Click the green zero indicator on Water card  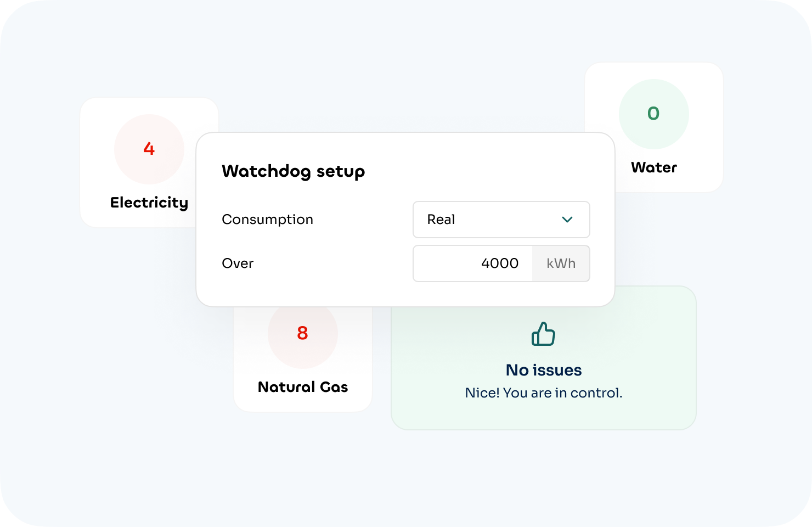click(653, 114)
